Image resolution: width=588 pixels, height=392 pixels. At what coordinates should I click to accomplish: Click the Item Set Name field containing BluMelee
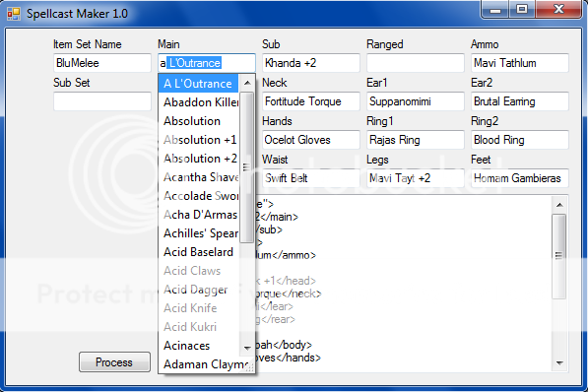[x=102, y=63]
